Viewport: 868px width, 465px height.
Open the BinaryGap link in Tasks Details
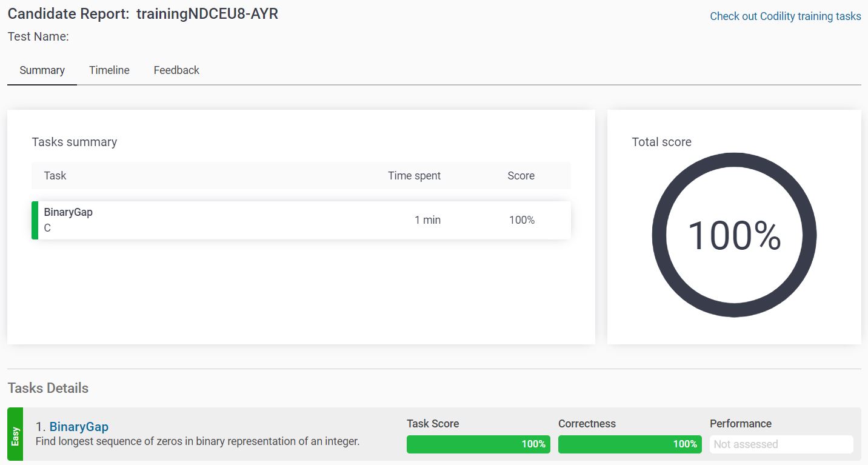click(79, 427)
